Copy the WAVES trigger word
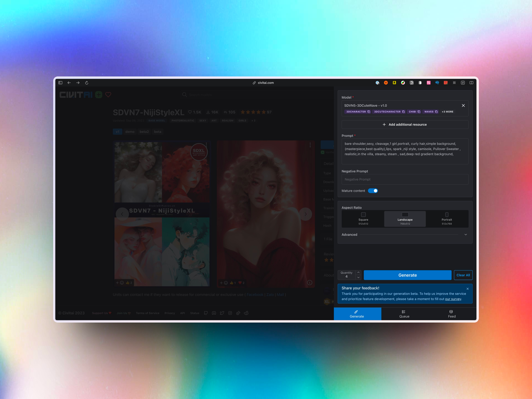The height and width of the screenshot is (399, 532). [x=436, y=112]
